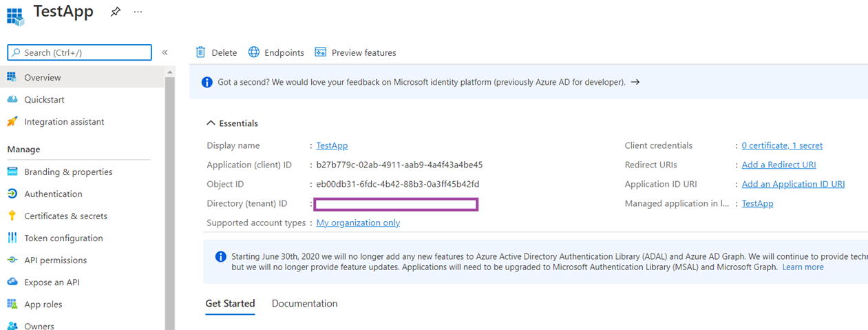Open the Authentication settings

pos(53,194)
